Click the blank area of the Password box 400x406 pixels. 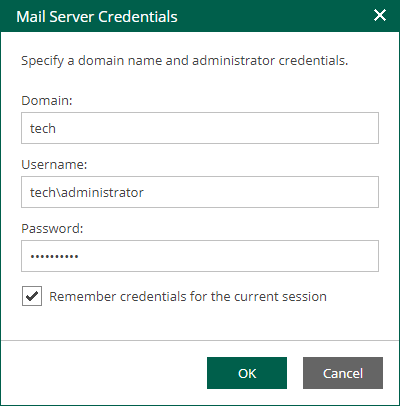228,256
